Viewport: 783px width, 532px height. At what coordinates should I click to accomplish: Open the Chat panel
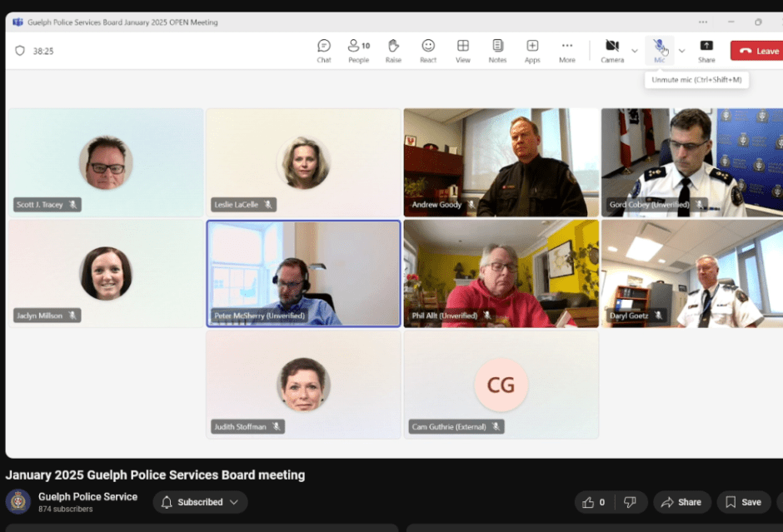pyautogui.click(x=324, y=50)
